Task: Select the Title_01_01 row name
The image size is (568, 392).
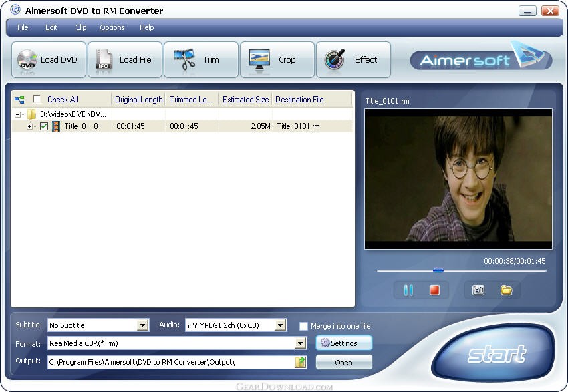Action: tap(83, 126)
